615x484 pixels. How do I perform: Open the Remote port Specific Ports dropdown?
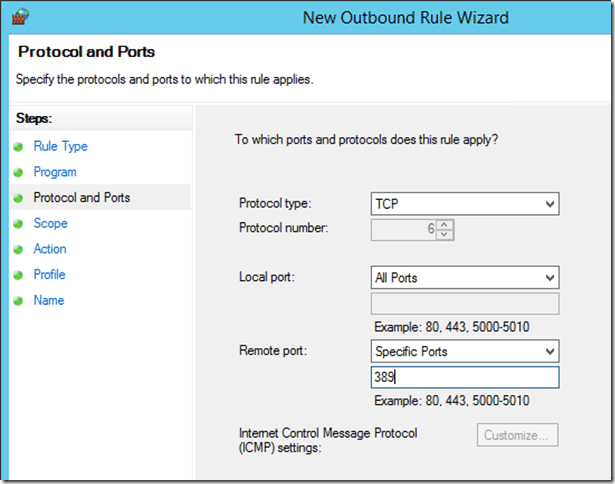464,351
